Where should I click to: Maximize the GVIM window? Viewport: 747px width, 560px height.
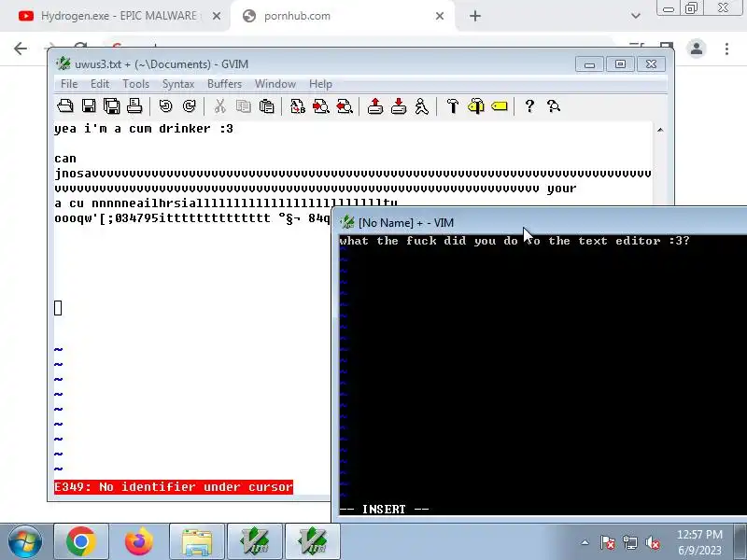(x=620, y=63)
